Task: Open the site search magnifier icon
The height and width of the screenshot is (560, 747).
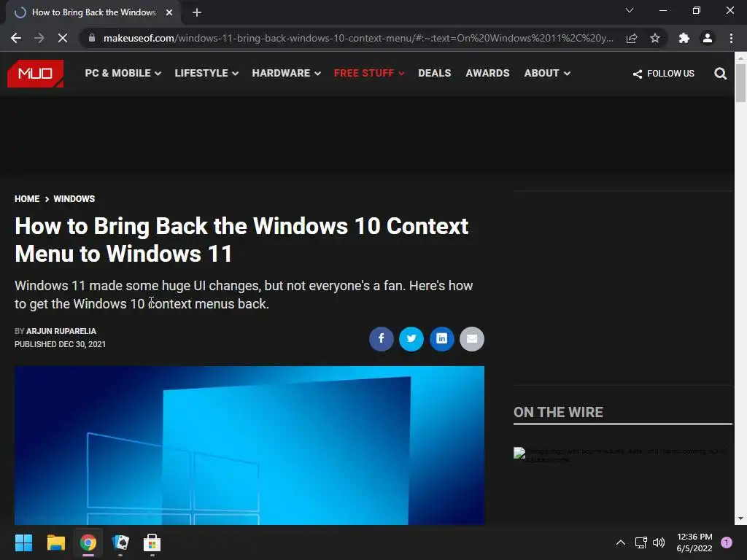Action: [720, 74]
